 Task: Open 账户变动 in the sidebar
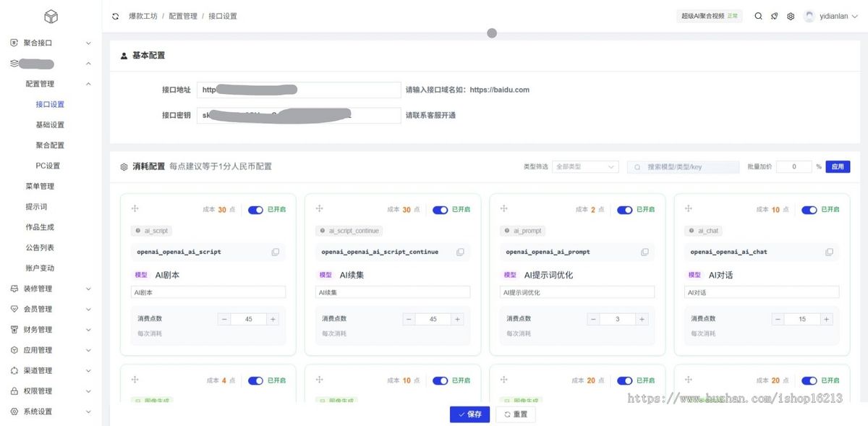point(40,268)
